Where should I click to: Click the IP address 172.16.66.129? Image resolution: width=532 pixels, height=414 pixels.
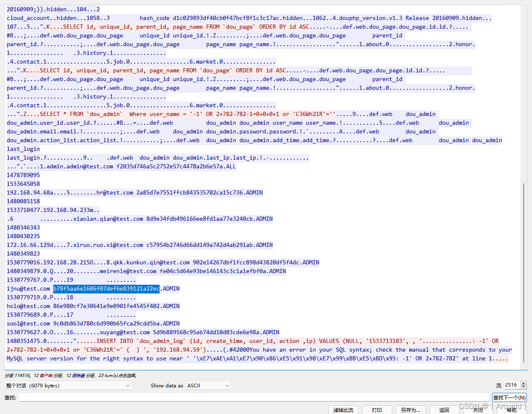28,245
